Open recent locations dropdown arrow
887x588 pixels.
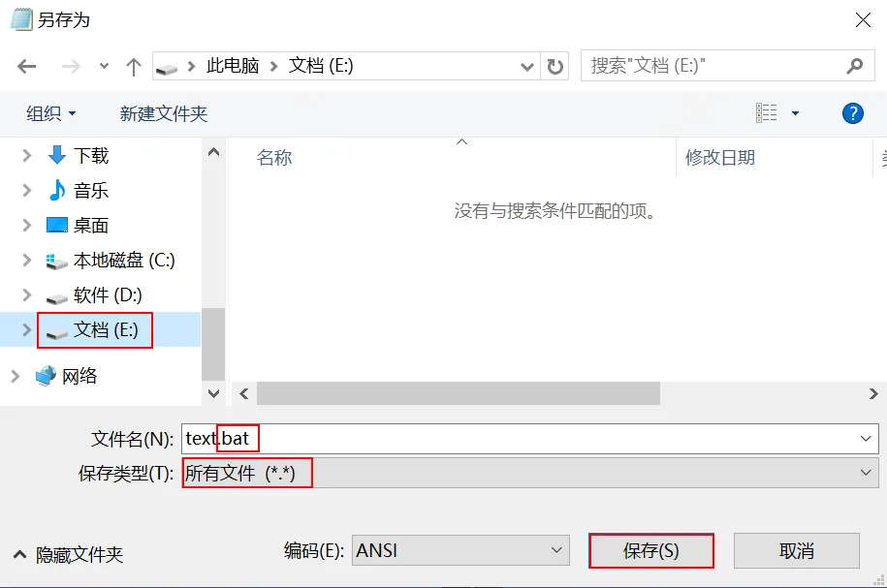(104, 66)
